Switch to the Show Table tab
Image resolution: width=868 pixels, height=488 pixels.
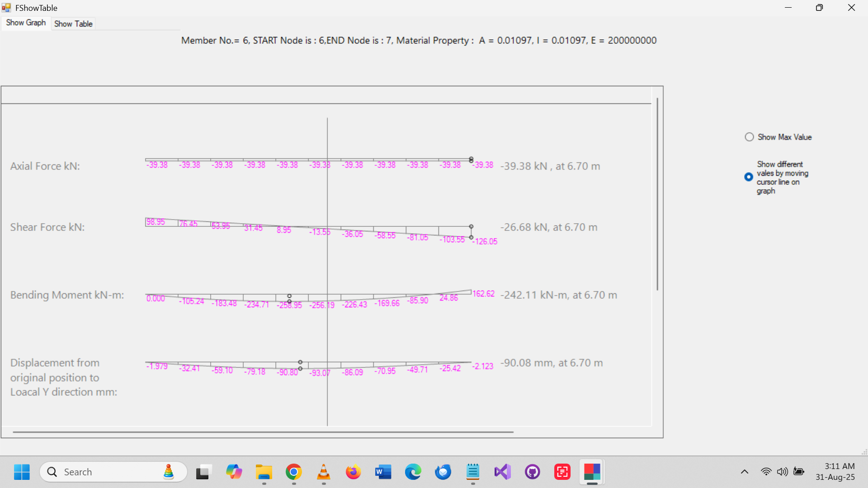coord(73,23)
